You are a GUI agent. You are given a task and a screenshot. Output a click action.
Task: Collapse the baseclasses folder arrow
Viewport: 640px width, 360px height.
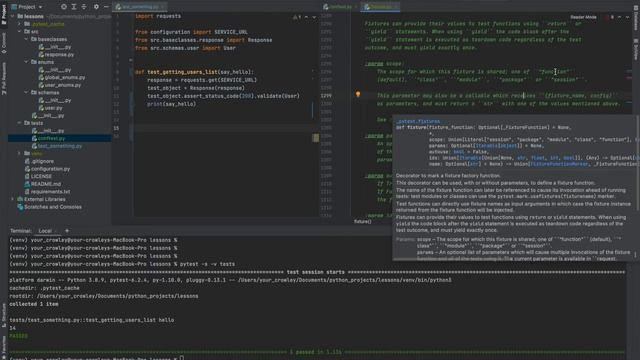pyautogui.click(x=26, y=39)
